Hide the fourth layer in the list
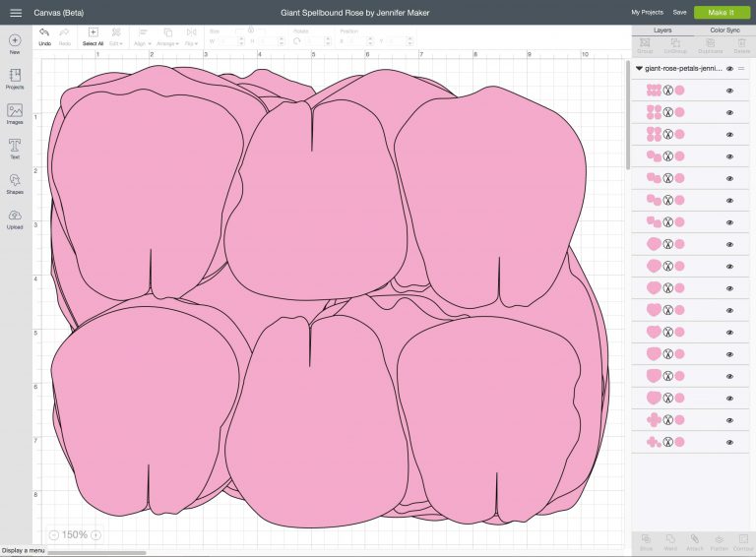Image resolution: width=756 pixels, height=557 pixels. pyautogui.click(x=729, y=156)
